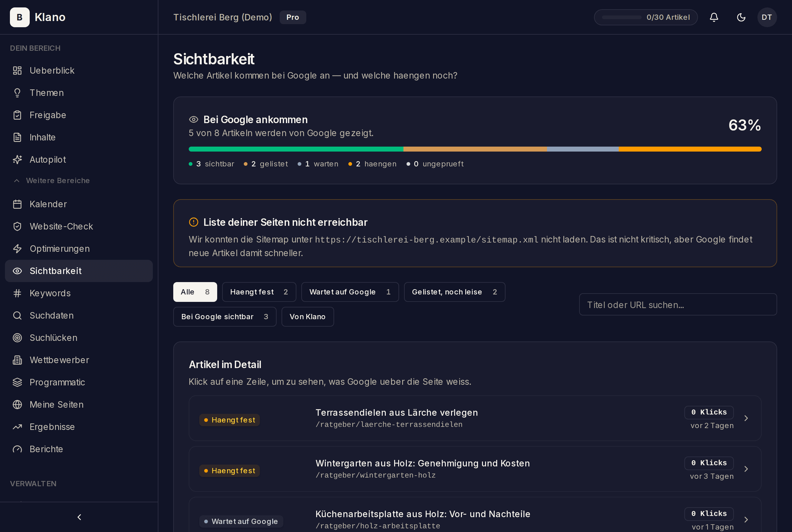The height and width of the screenshot is (532, 792).
Task: Click "/ratgeber/laerche-terrassendielen" path text
Action: [x=389, y=425]
